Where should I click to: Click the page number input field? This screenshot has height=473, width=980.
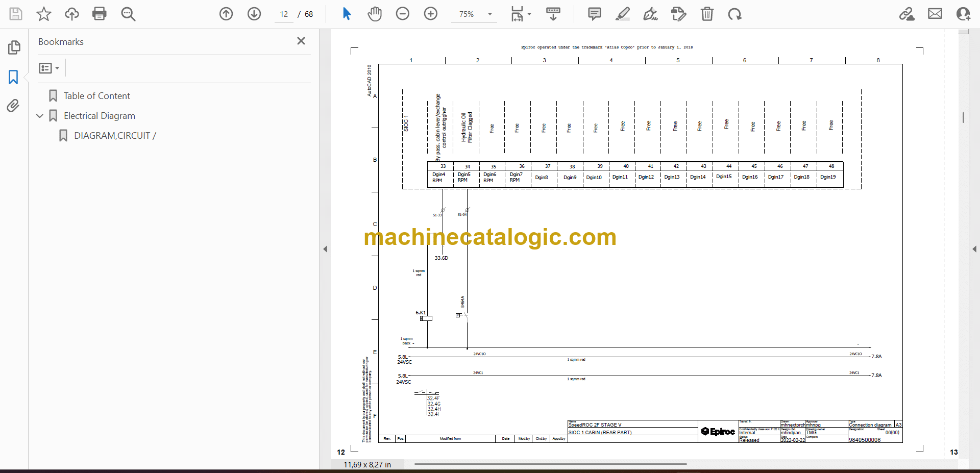(x=284, y=14)
